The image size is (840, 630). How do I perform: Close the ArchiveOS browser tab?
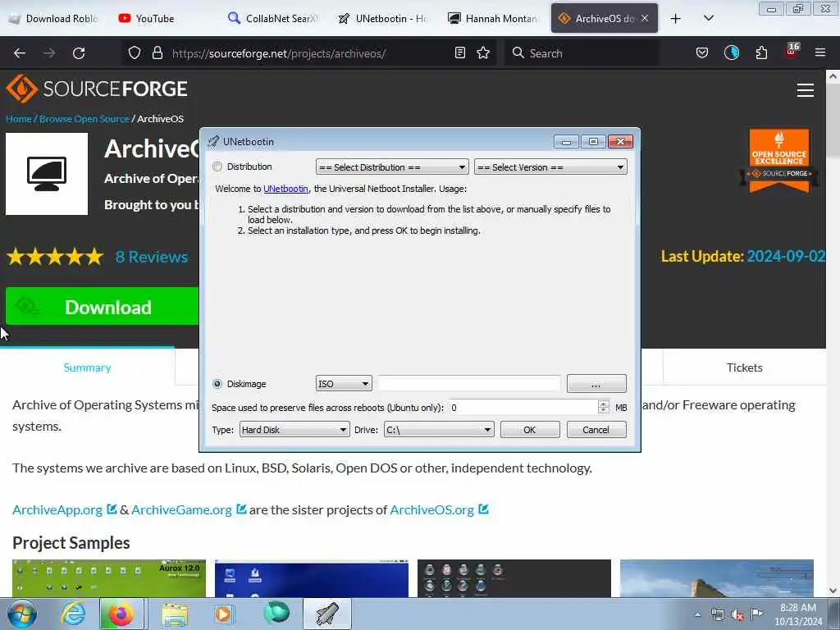645,18
